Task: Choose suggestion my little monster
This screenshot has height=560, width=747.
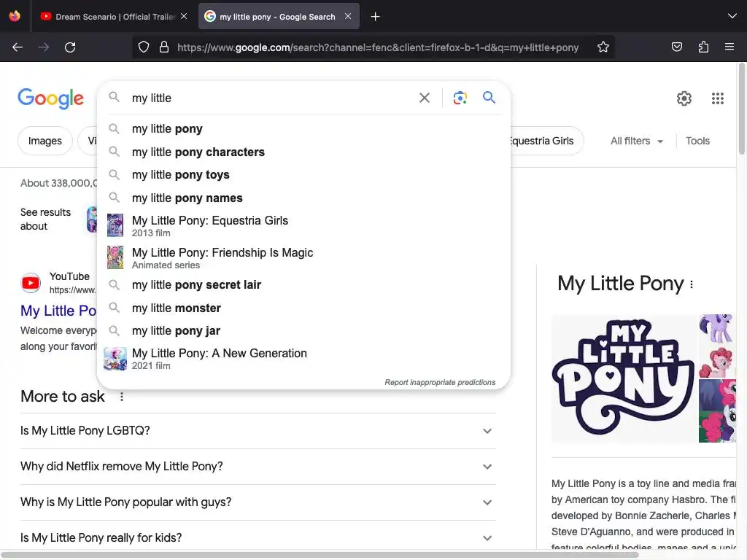Action: [304, 308]
